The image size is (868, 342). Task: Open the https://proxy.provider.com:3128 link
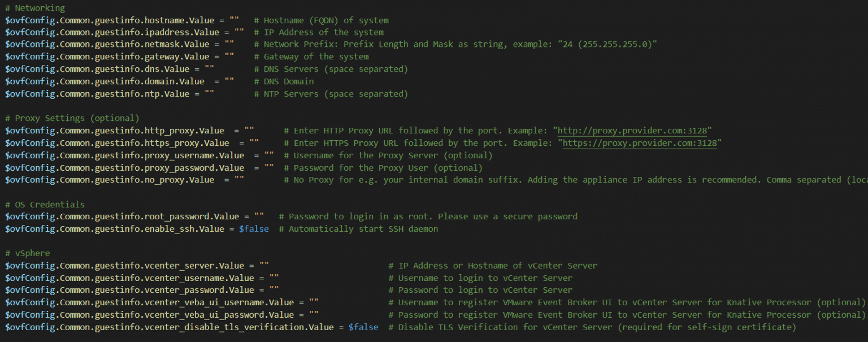click(x=639, y=143)
